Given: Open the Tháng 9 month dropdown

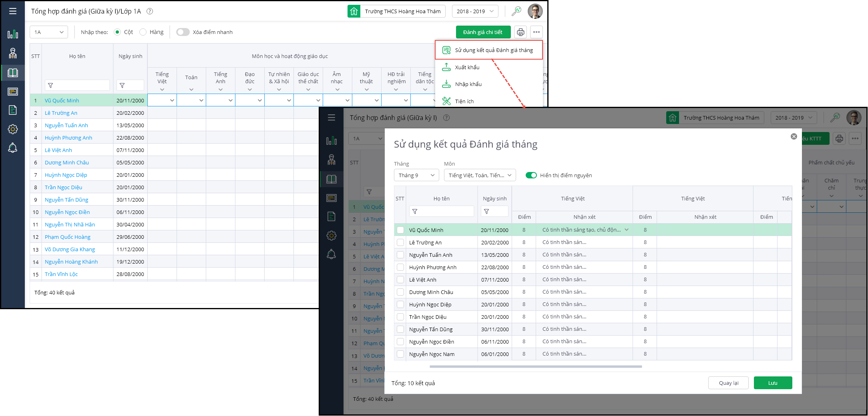Looking at the screenshot, I should pyautogui.click(x=416, y=175).
